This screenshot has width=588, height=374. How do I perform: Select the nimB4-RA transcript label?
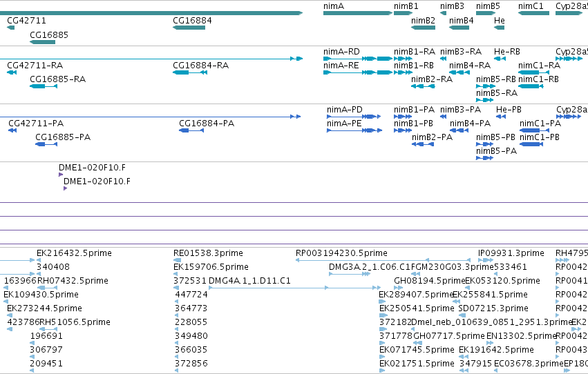click(x=469, y=66)
